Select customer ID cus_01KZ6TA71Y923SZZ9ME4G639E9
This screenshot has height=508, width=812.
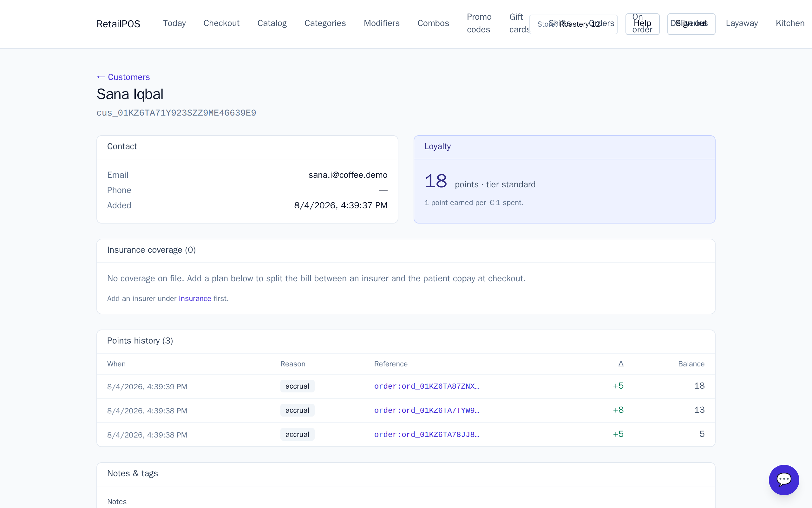[176, 113]
